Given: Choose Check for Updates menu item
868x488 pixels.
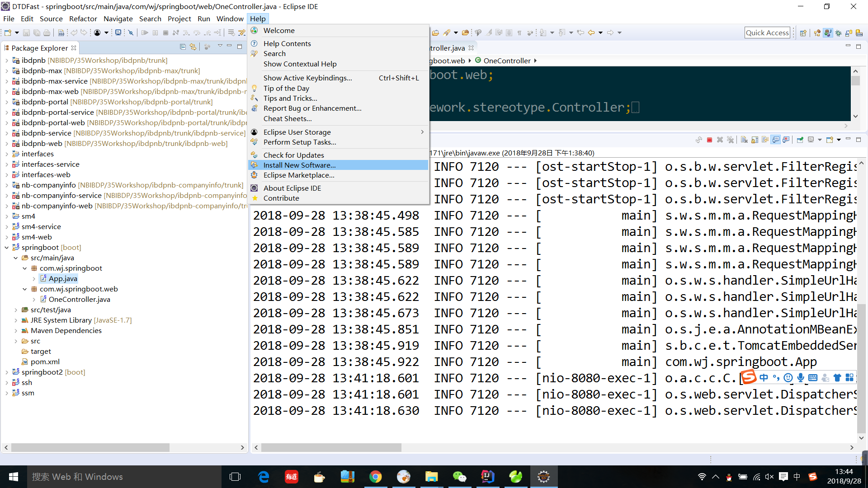Looking at the screenshot, I should click(338, 155).
